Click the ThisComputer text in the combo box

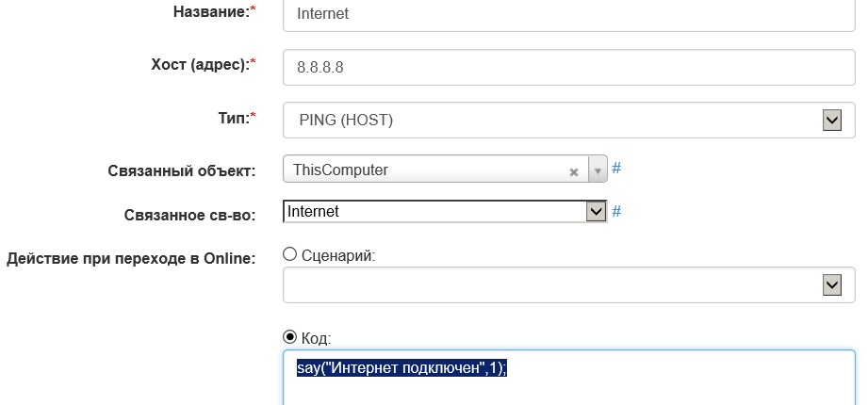[x=341, y=170]
